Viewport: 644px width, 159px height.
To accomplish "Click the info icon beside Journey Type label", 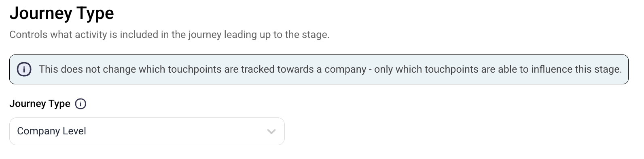I will pyautogui.click(x=81, y=104).
